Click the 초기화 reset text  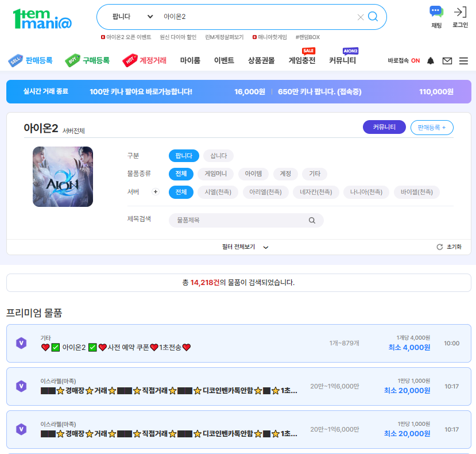[x=454, y=247]
